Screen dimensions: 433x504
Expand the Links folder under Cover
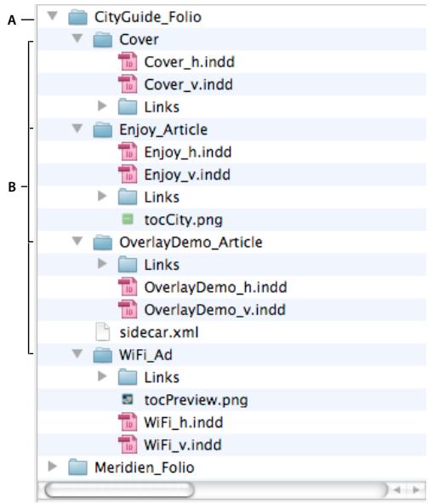point(102,106)
